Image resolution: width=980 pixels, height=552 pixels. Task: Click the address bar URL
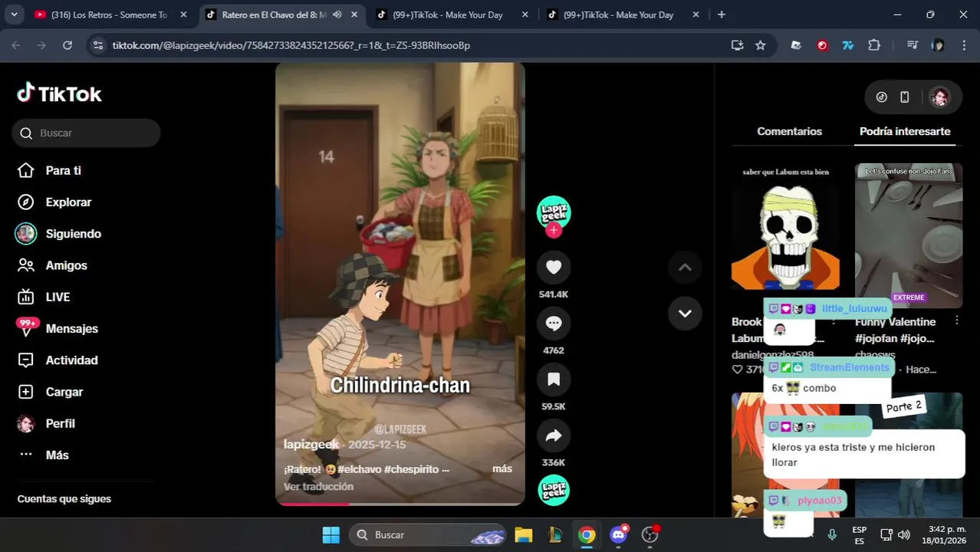(x=291, y=45)
